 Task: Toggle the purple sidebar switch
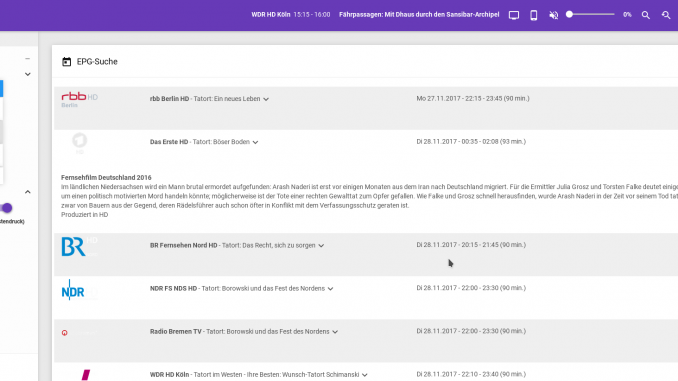(6, 208)
